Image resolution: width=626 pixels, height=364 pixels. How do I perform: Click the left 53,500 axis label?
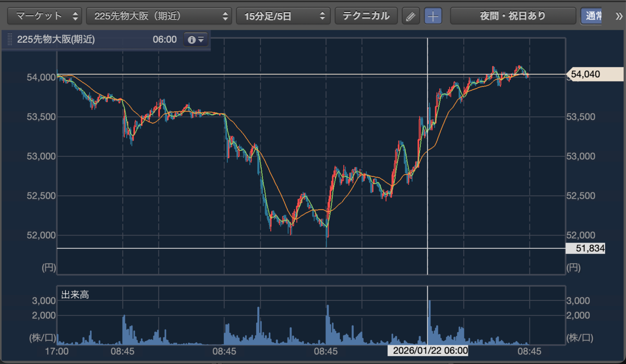[x=40, y=117]
